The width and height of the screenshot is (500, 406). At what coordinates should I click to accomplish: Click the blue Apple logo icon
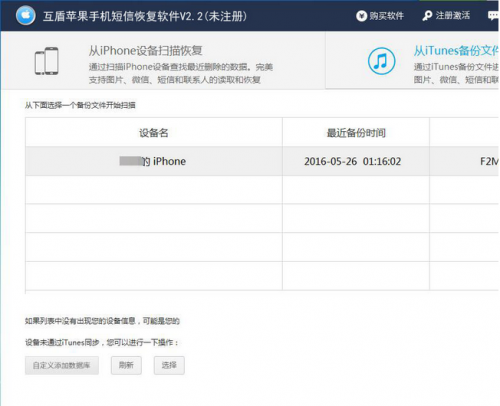point(26,16)
